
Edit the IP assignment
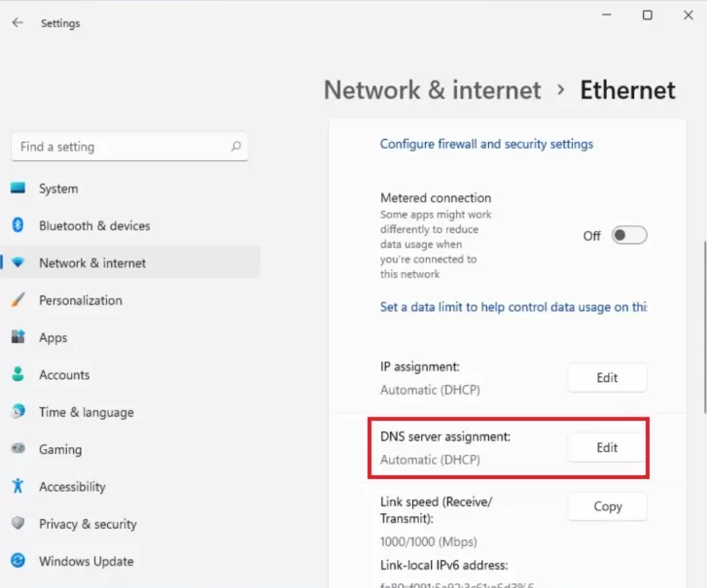point(607,377)
